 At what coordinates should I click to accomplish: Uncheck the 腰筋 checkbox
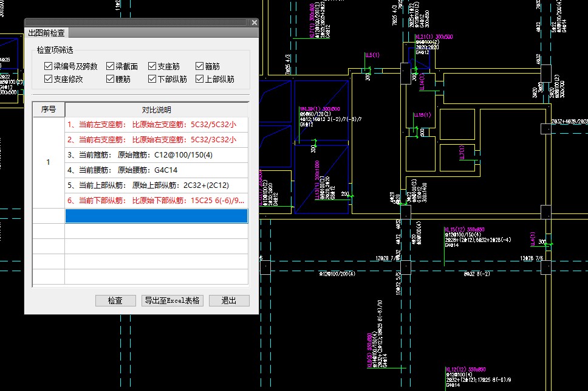111,79
